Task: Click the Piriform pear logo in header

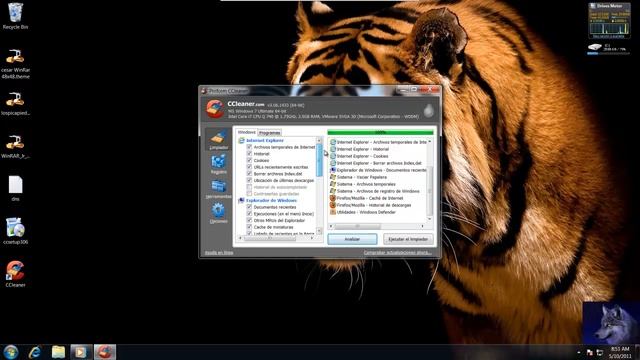Action: (x=429, y=110)
